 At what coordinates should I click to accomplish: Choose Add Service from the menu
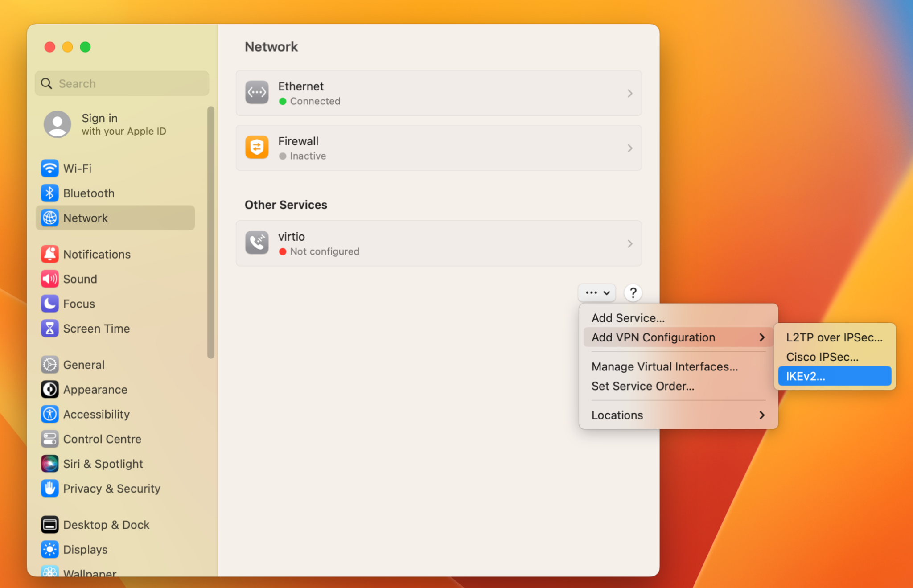tap(627, 317)
